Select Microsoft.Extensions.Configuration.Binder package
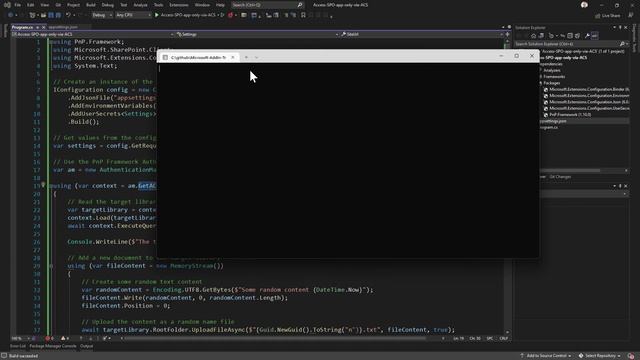Screen dimensions: 640x360 pyautogui.click(x=589, y=89)
